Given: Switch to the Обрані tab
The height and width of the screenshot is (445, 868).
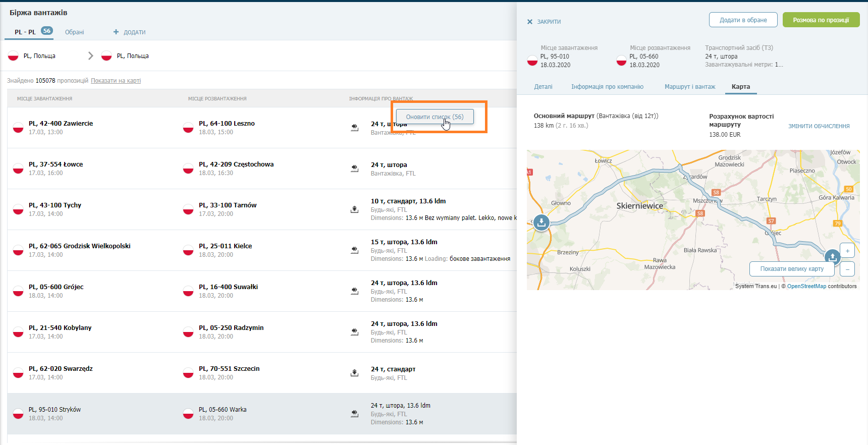Looking at the screenshot, I should [74, 32].
